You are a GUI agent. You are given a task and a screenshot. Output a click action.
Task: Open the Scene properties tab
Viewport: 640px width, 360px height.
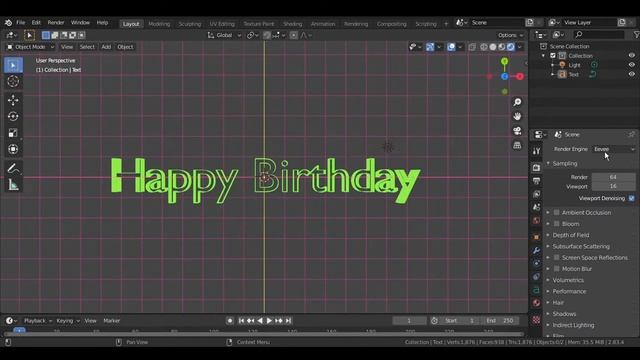536,207
